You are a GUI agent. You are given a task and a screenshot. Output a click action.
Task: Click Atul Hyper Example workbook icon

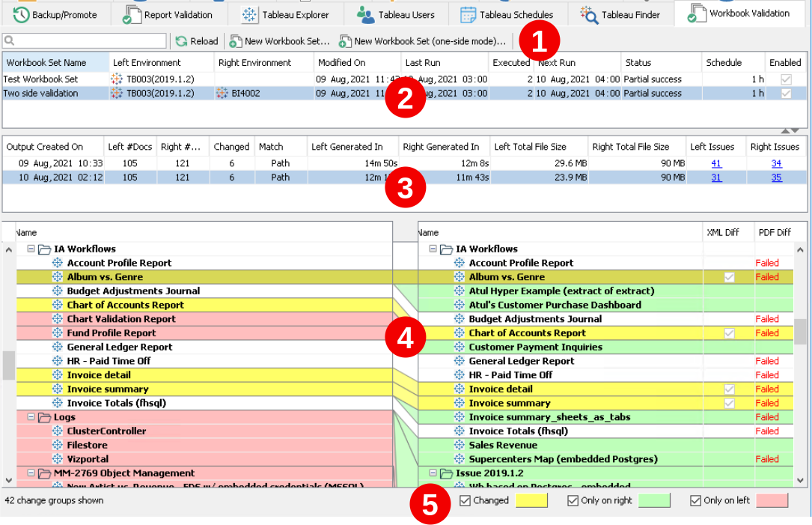pos(460,291)
